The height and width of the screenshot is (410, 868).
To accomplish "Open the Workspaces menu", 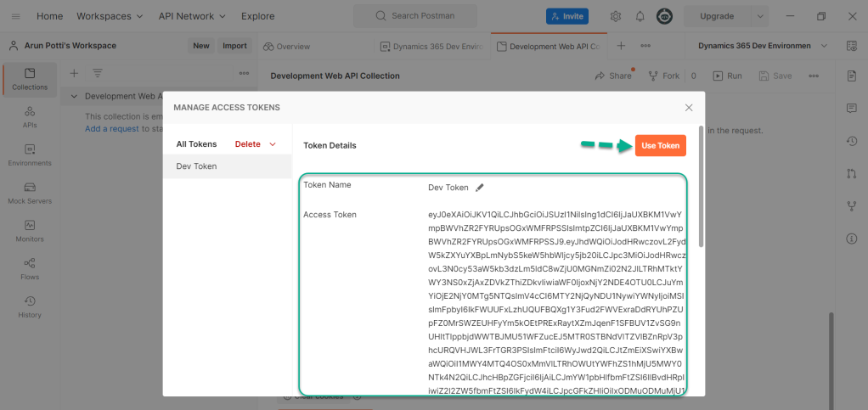I will pyautogui.click(x=110, y=16).
